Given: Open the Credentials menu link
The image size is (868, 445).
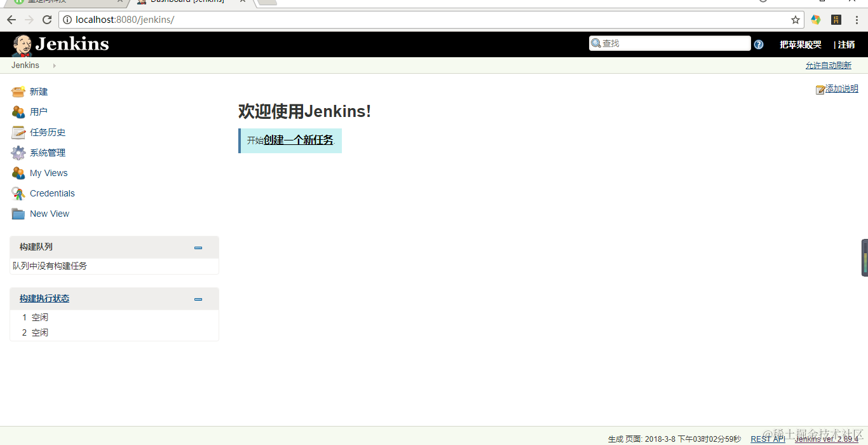Looking at the screenshot, I should point(52,193).
